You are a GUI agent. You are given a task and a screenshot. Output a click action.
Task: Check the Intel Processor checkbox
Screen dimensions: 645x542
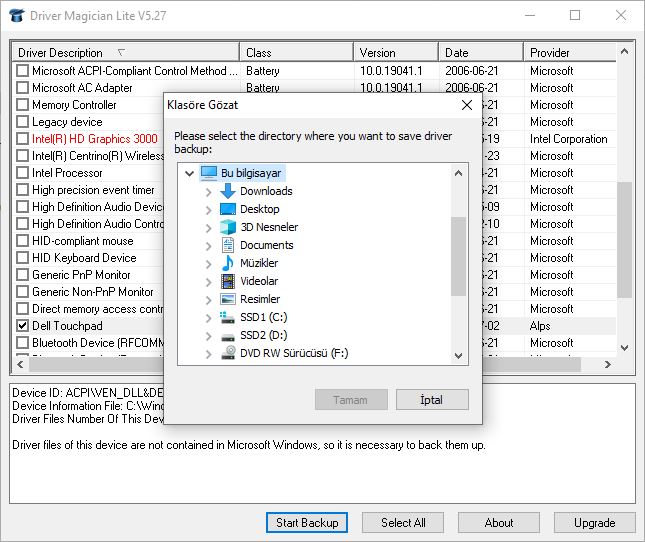click(x=22, y=173)
